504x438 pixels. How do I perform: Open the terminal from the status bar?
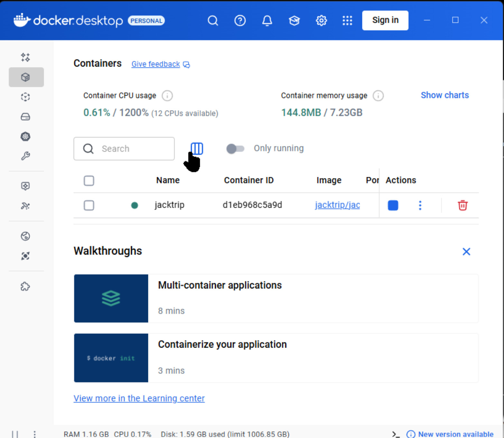tap(396, 434)
